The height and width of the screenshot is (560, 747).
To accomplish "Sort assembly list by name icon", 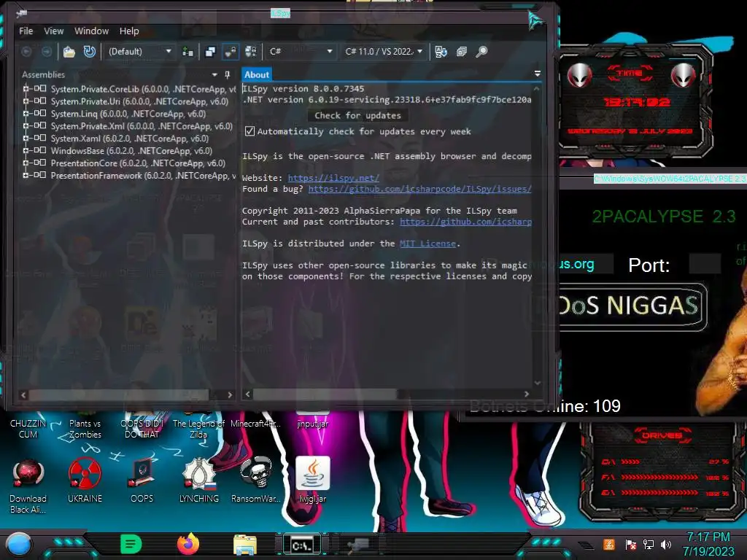I will (x=441, y=52).
